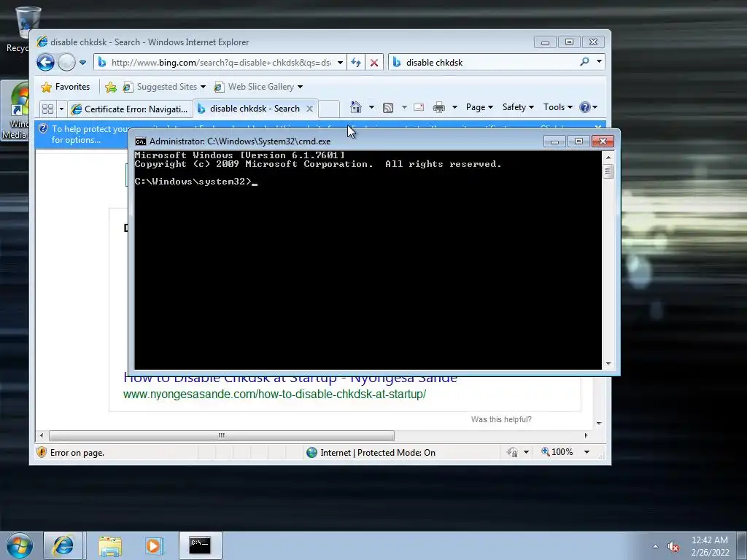Click the cmd window scroll up arrow

[x=608, y=157]
